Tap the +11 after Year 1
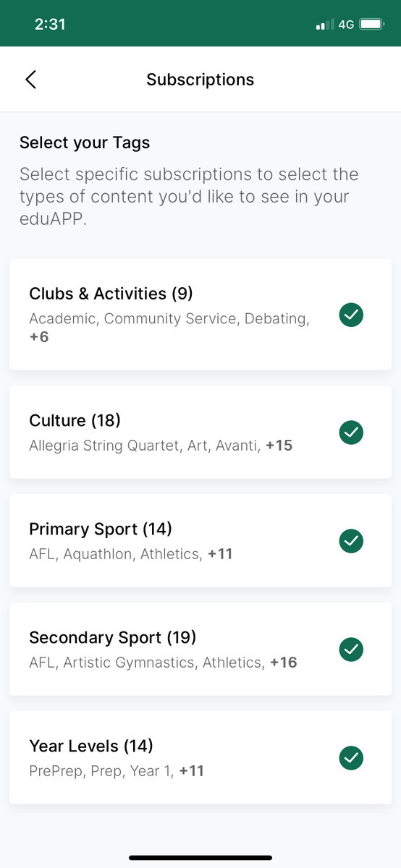The image size is (401, 868). tap(192, 771)
